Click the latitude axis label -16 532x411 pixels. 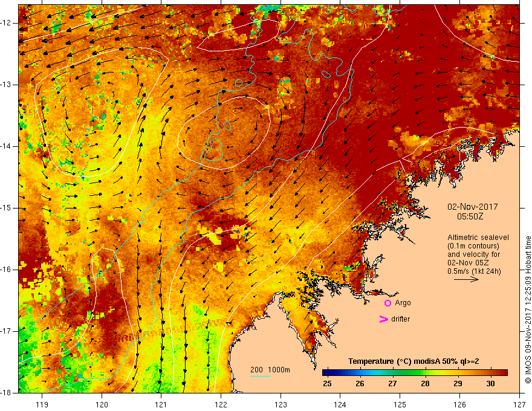pyautogui.click(x=6, y=270)
